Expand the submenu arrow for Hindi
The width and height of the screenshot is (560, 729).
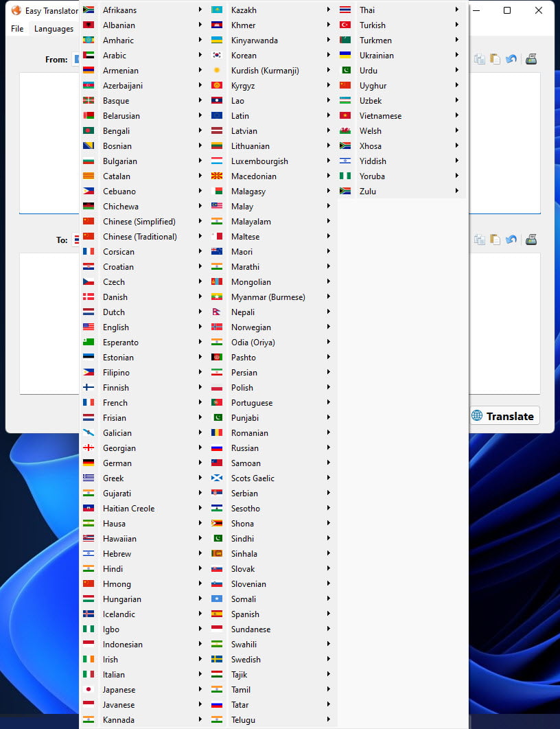point(200,568)
